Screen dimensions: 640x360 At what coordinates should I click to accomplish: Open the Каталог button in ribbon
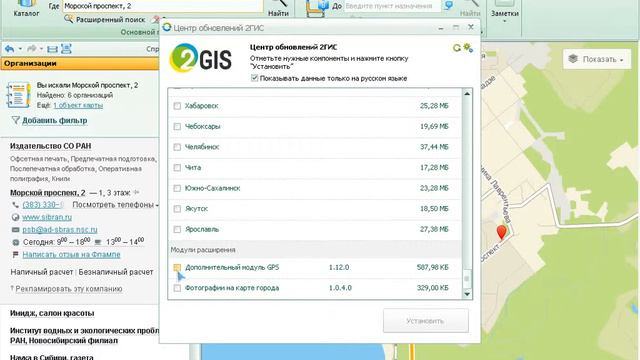(26, 8)
